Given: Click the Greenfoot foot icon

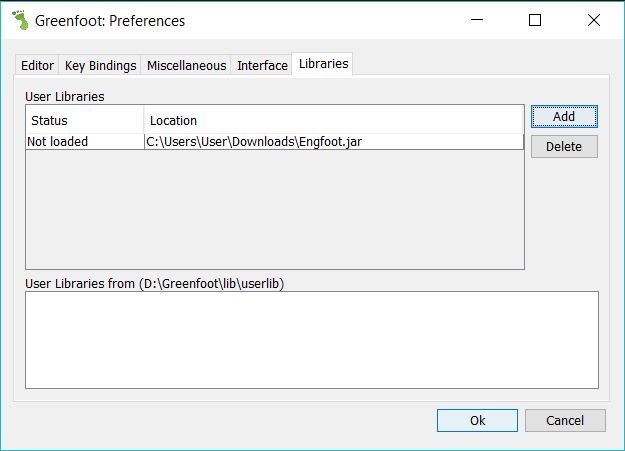Looking at the screenshot, I should click(20, 20).
